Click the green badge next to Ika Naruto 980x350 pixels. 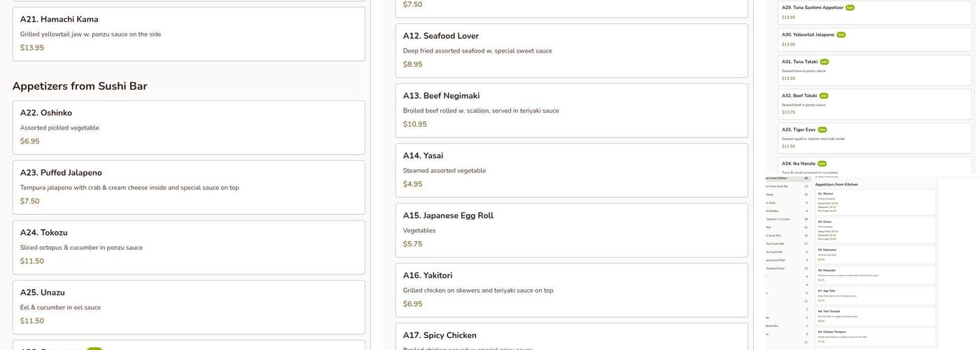pos(822,164)
